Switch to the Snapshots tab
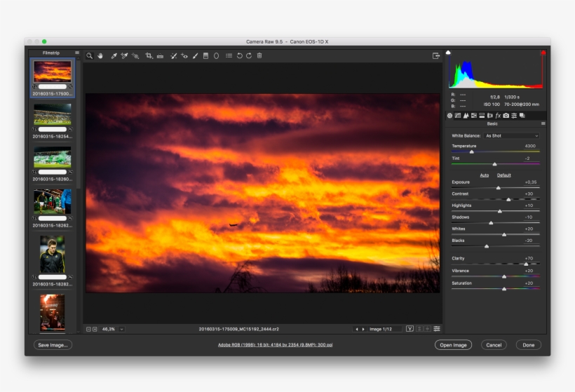Viewport: 575px width, 392px height. pos(522,116)
